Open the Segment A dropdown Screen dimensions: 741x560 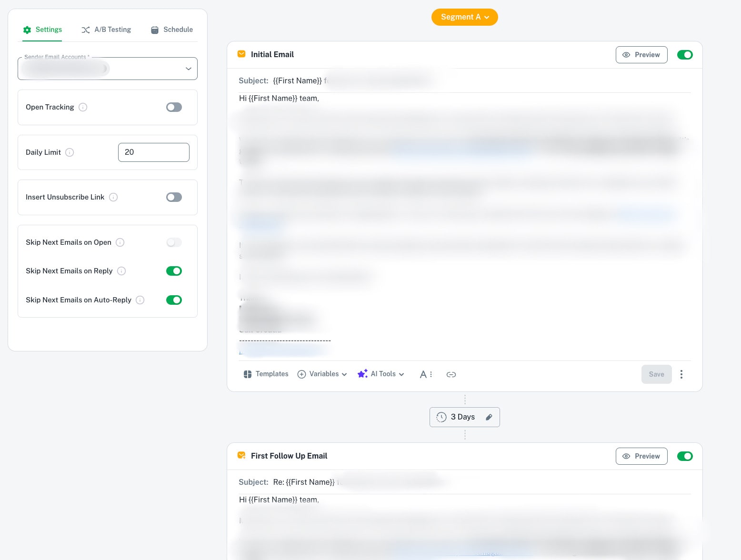pos(464,17)
